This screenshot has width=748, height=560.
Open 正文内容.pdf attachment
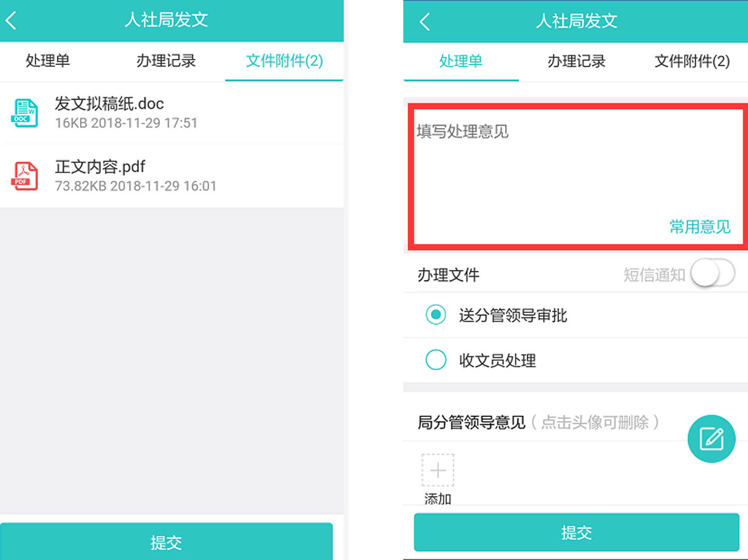172,176
